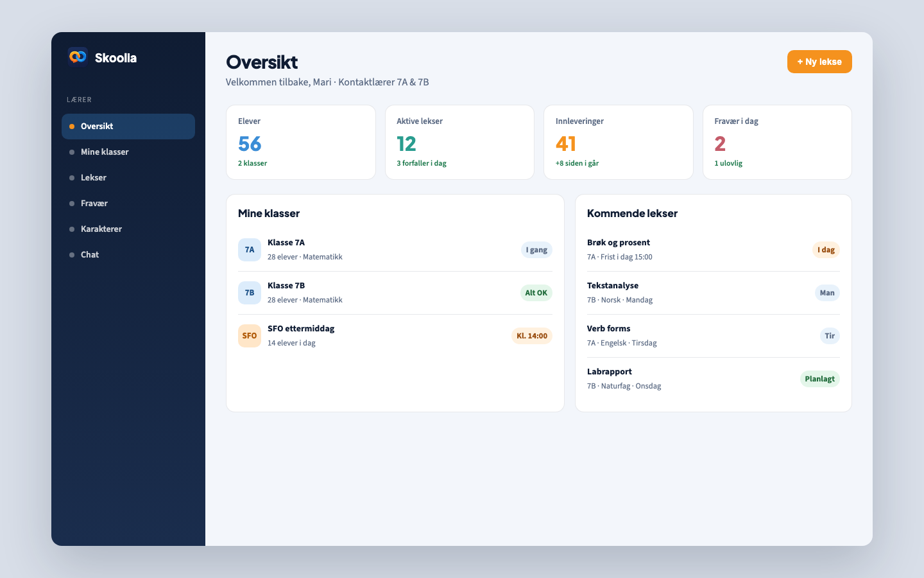924x578 pixels.
Task: Create a new assignment with Ny lekse
Action: (819, 62)
